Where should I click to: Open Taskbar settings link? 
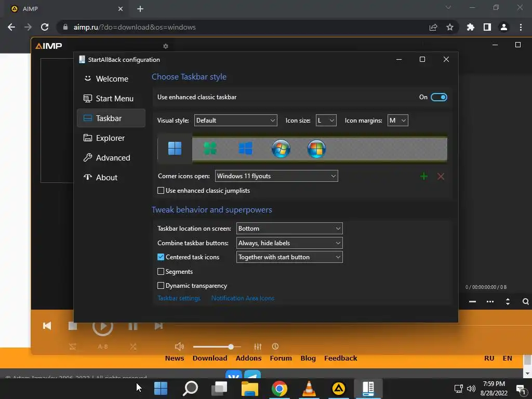(179, 298)
